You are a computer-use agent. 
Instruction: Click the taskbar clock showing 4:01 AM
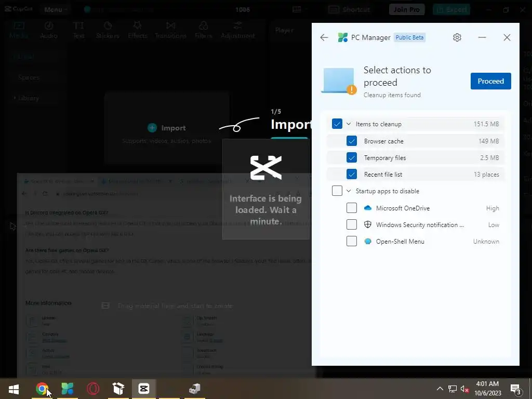tap(487, 389)
